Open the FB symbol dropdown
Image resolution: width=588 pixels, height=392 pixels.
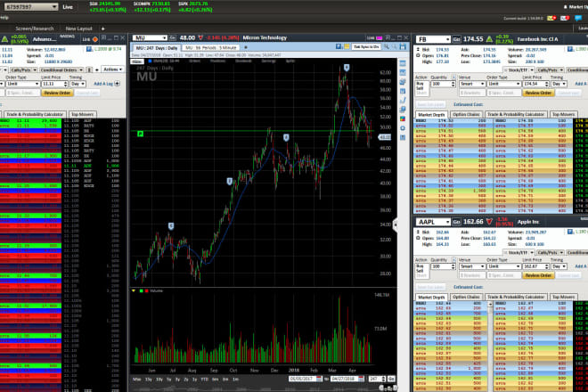click(447, 39)
